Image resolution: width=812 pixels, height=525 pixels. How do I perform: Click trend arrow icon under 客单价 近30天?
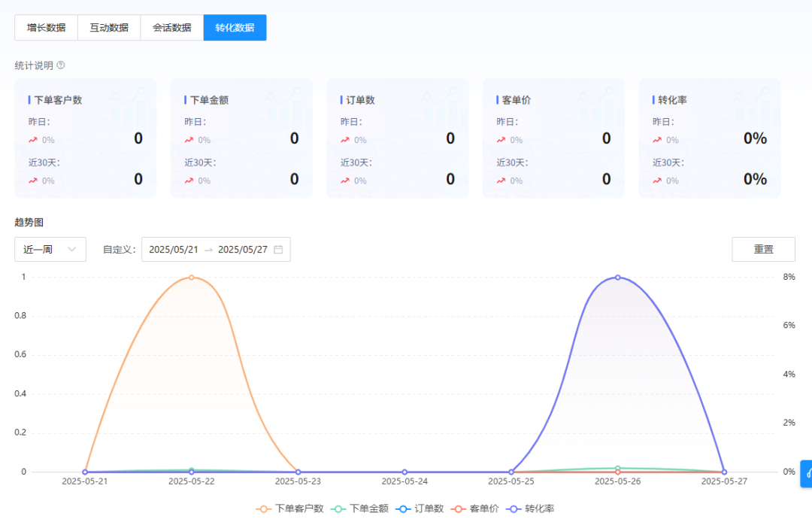click(501, 181)
